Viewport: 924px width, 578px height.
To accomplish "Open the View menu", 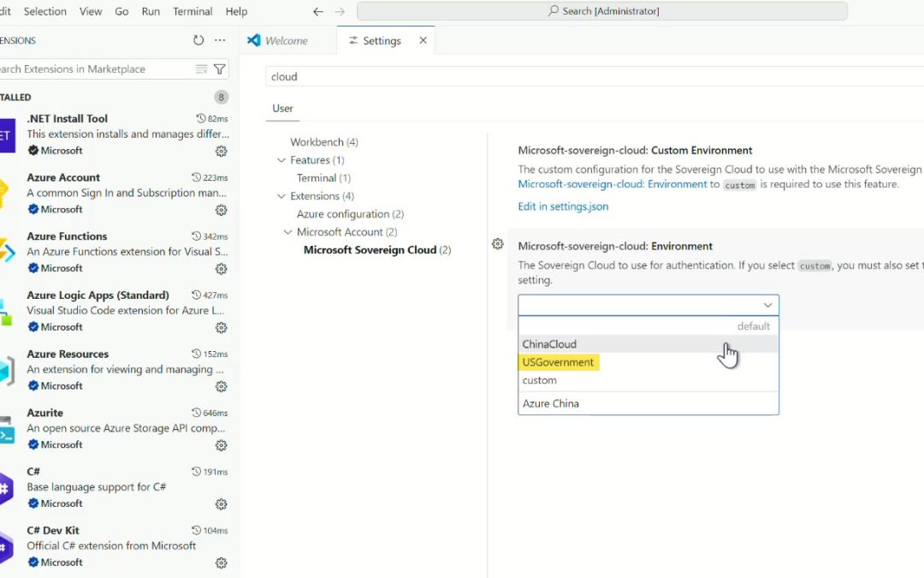I will pos(90,11).
